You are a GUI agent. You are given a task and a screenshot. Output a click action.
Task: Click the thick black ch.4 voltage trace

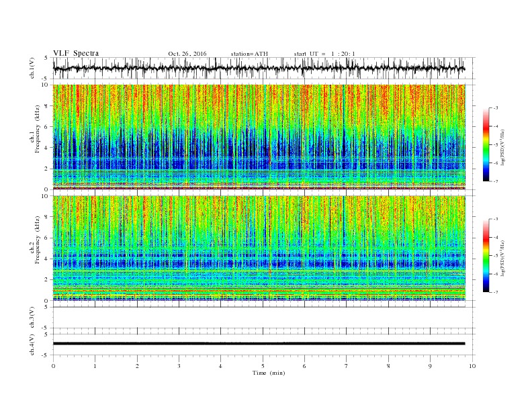click(259, 344)
